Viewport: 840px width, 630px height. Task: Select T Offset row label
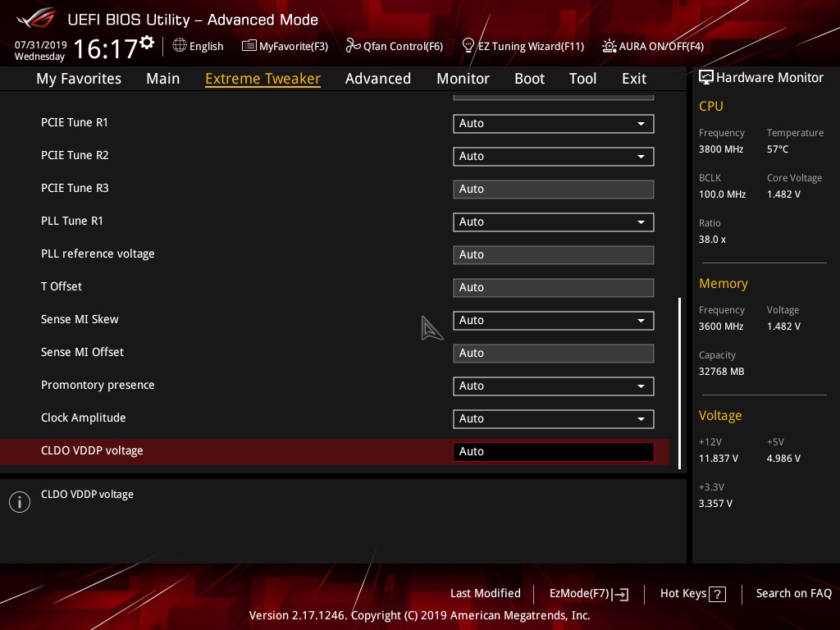pos(62,286)
